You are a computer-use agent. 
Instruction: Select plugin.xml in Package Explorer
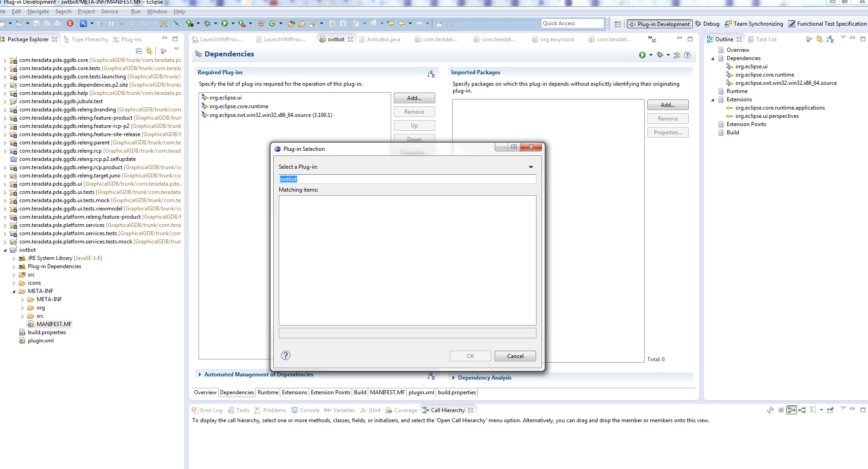point(36,341)
